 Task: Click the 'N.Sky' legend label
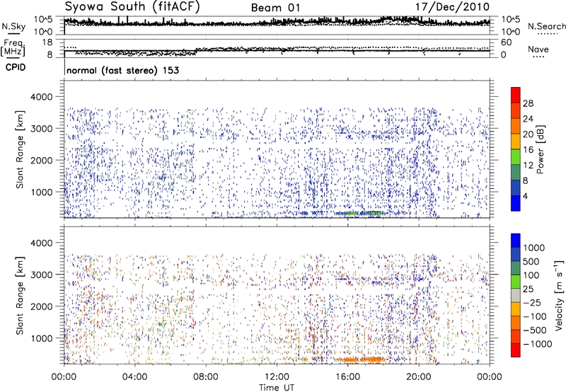tap(13, 26)
